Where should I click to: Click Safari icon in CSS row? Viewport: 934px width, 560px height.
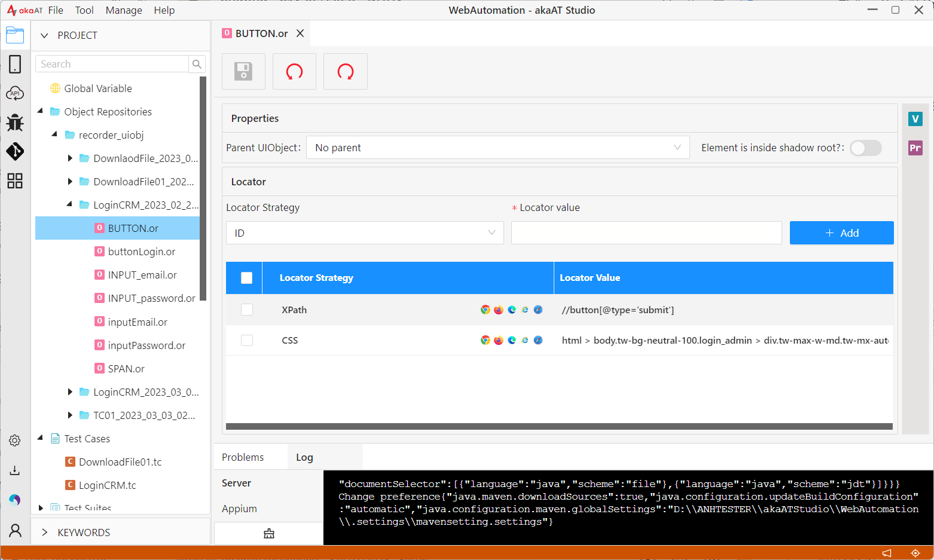[538, 340]
